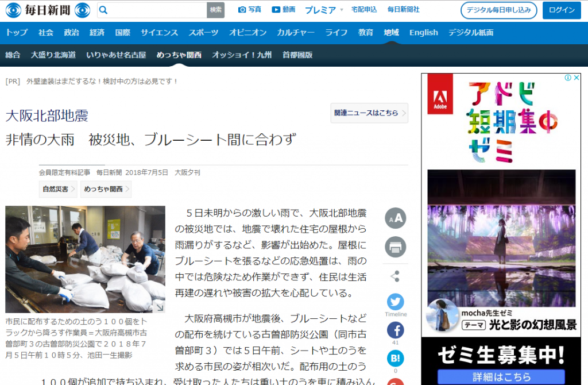588x385 pixels.
Task: Click the grey share icon
Action: pyautogui.click(x=395, y=276)
